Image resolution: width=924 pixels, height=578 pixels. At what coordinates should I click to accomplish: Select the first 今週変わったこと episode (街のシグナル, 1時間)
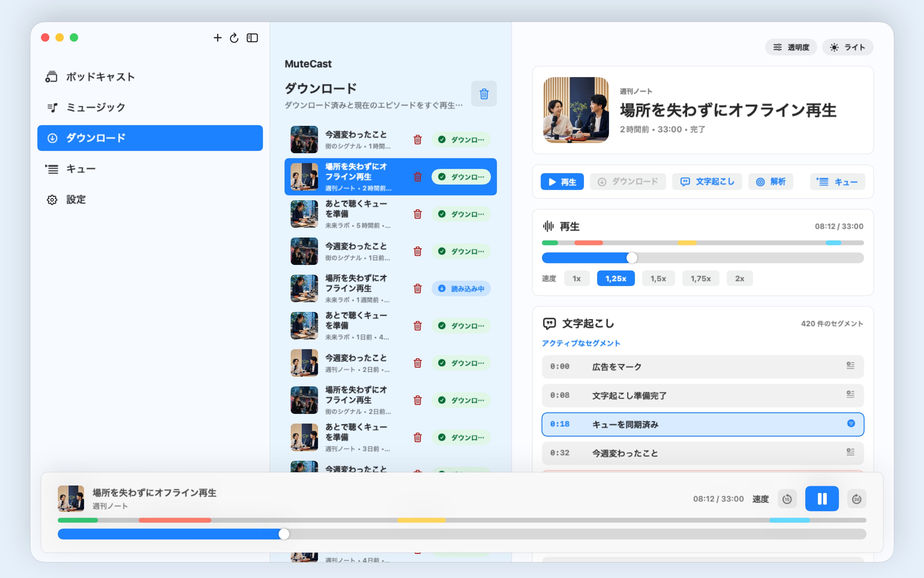(x=390, y=140)
